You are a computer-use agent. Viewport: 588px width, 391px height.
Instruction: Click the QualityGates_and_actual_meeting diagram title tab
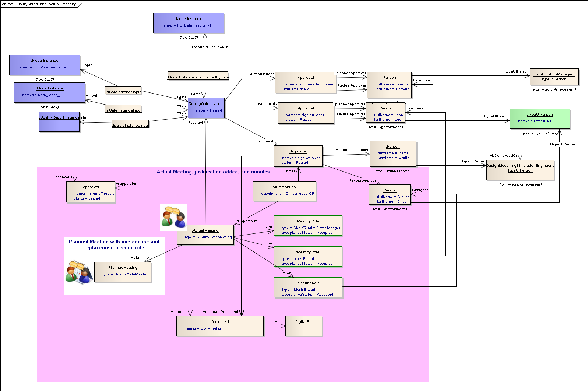40,4
